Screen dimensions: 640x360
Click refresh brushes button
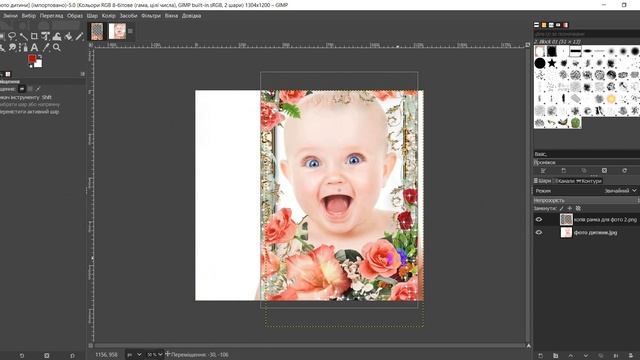point(624,171)
